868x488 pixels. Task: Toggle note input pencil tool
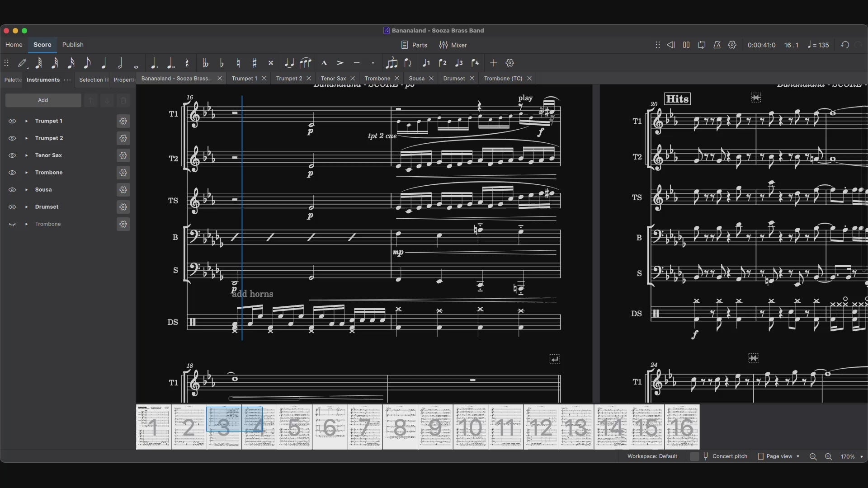click(22, 63)
